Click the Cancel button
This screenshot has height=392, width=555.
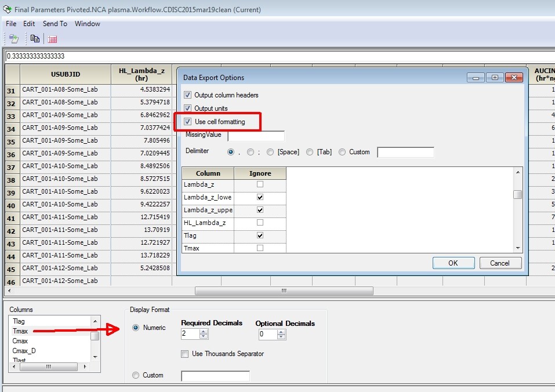pyautogui.click(x=500, y=263)
